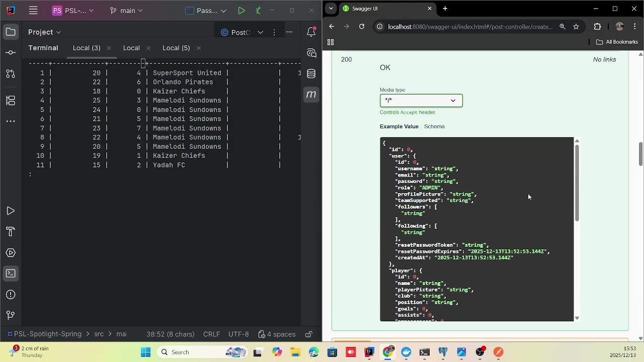
Task: Switch to the Local (3) terminal tab
Action: [87, 48]
